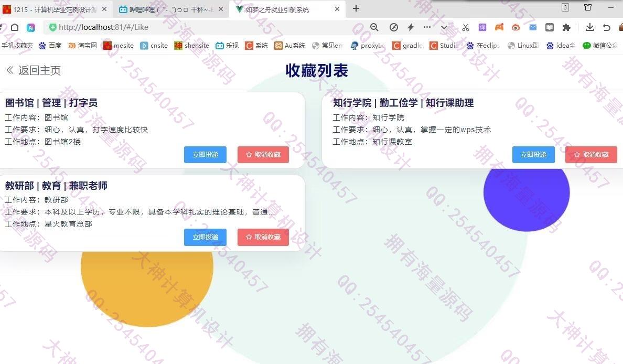The width and height of the screenshot is (623, 364).
Task: Click the orange game controller icon
Action: pyautogui.click(x=499, y=27)
